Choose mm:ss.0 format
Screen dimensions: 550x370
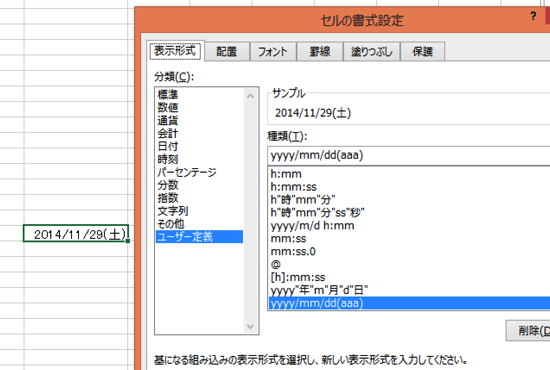pyautogui.click(x=409, y=251)
